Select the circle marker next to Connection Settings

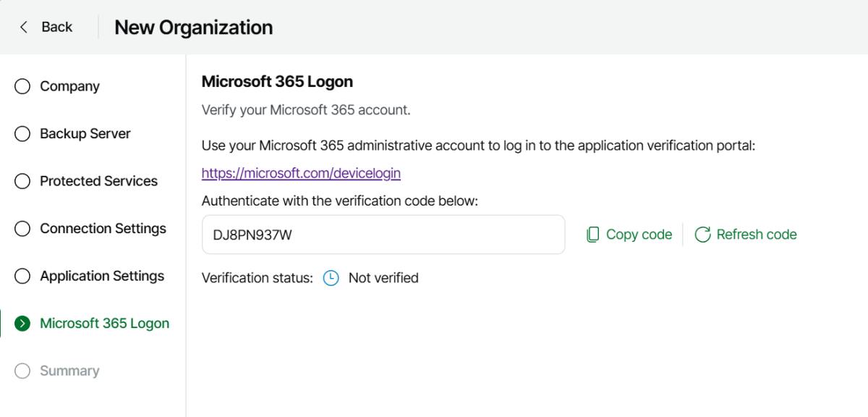pos(22,229)
